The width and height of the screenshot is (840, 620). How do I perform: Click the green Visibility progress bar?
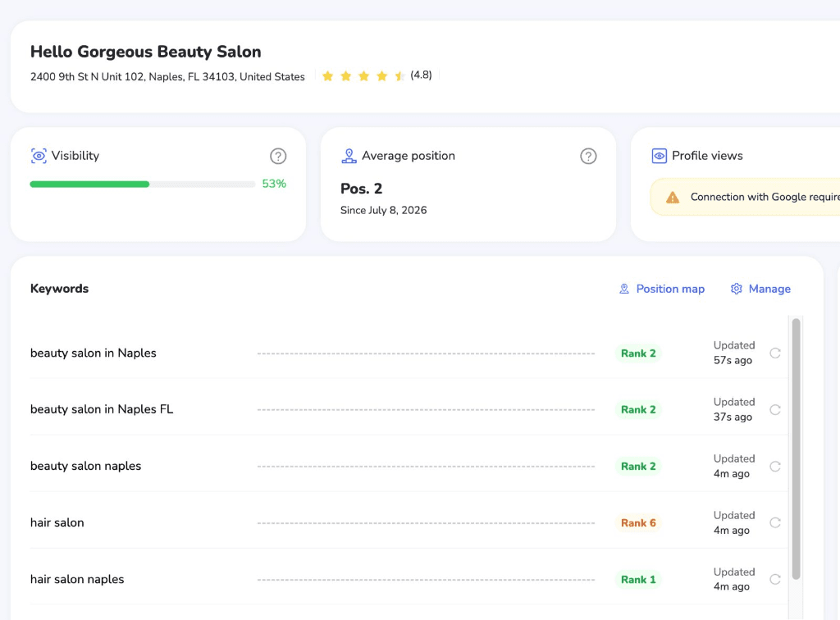coord(89,185)
